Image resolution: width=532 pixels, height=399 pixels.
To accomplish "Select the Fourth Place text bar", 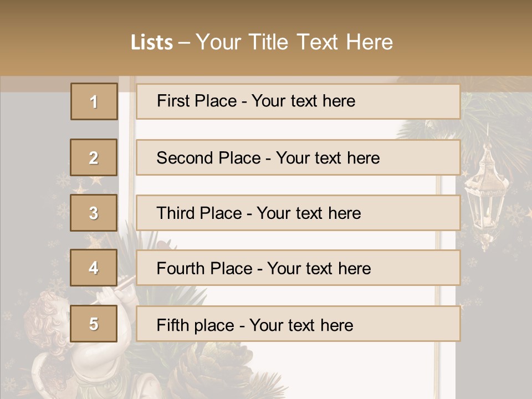I will [298, 268].
